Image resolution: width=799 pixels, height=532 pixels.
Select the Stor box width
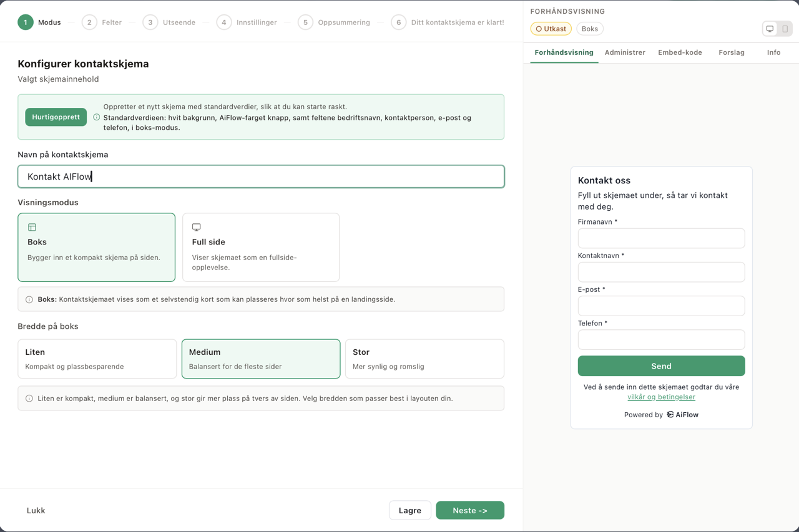tap(424, 359)
